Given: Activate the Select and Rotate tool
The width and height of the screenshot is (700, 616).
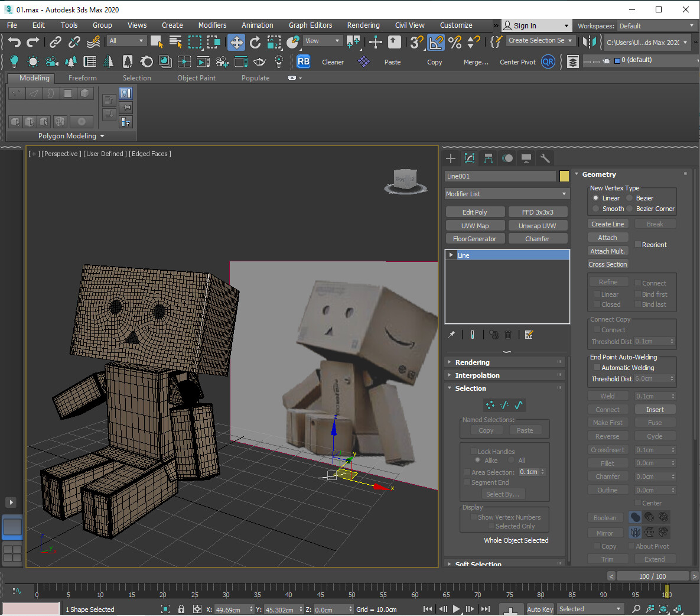Looking at the screenshot, I should point(255,42).
